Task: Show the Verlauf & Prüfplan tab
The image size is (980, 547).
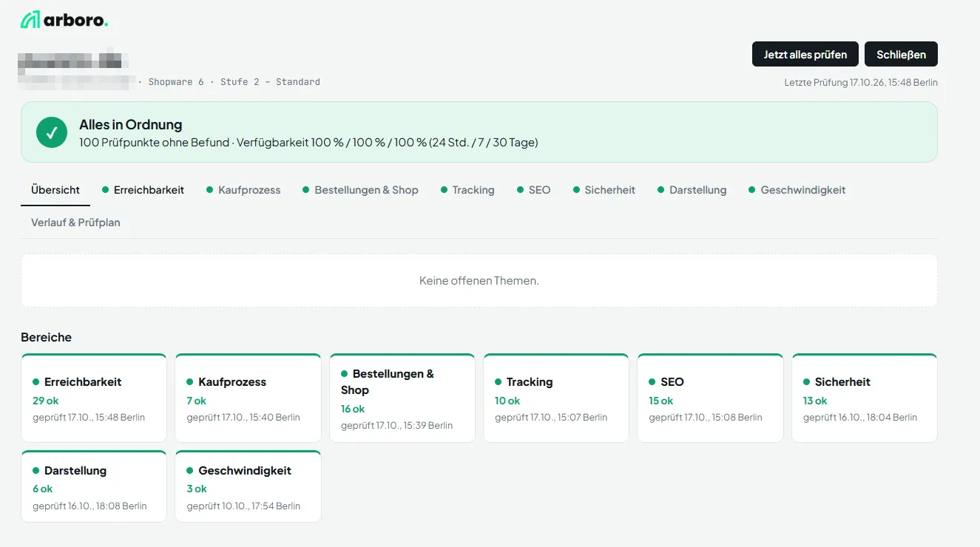Action: pos(75,222)
